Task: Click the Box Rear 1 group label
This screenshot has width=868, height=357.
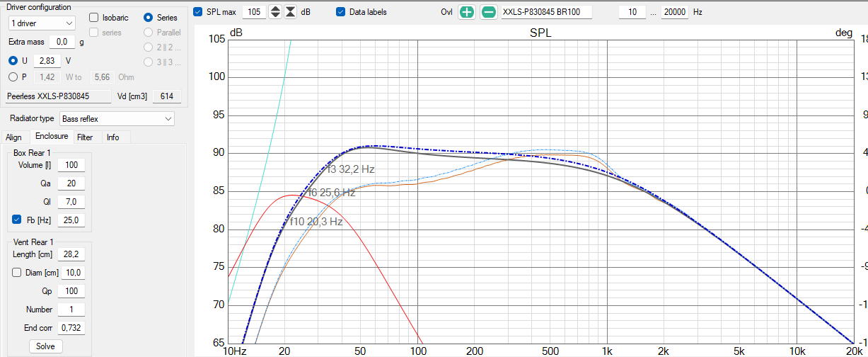Action: coord(33,152)
